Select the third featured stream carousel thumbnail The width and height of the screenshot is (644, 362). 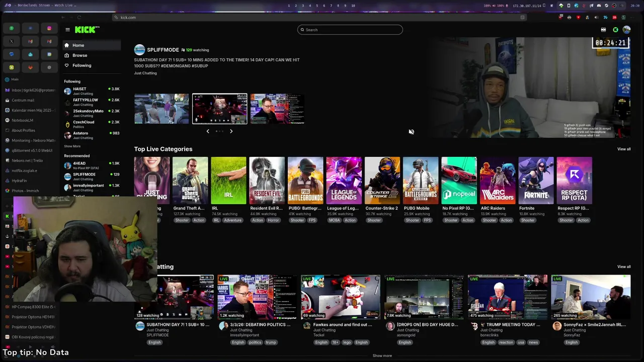coord(278,109)
